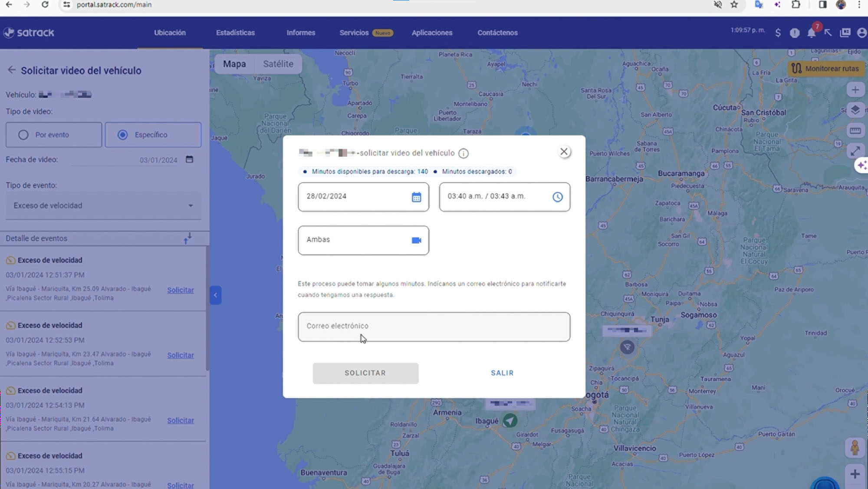Screen dimensions: 868x489
Task: Click the top plus button on map
Action: click(855, 90)
